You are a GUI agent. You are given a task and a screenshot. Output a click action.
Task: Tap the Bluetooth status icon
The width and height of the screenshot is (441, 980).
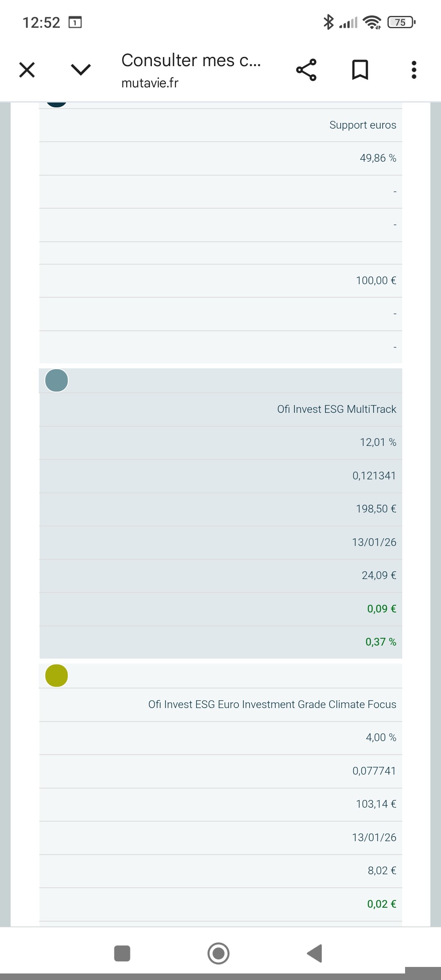[328, 22]
